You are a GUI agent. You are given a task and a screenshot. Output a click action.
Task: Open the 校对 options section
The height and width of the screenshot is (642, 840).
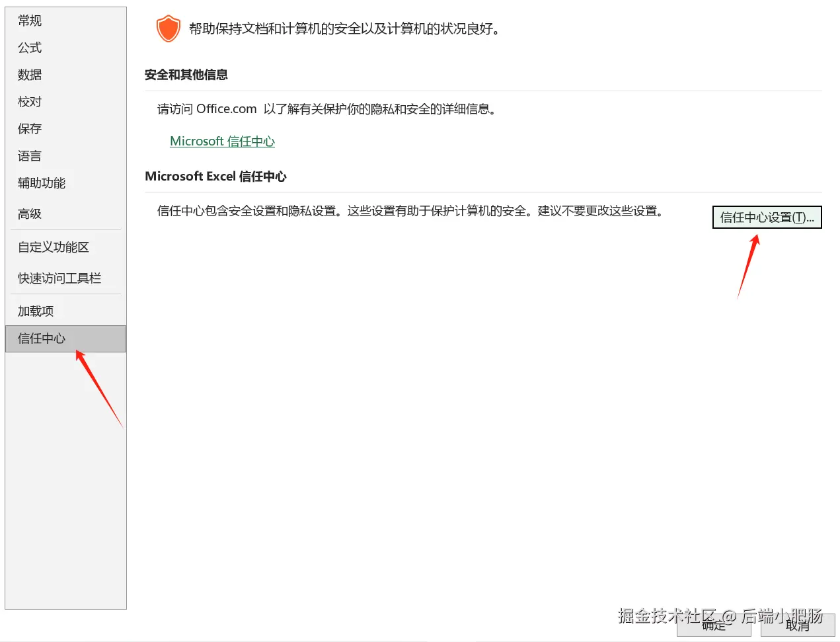(29, 101)
